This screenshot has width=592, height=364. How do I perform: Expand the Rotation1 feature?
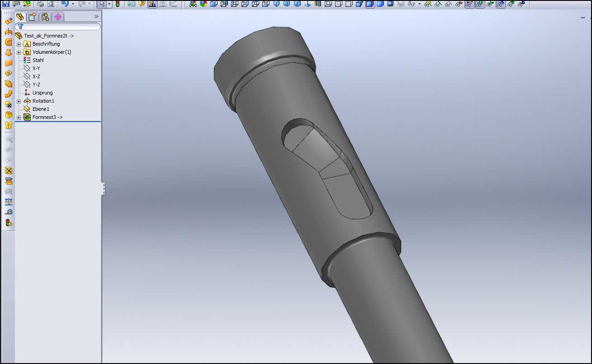pos(19,101)
